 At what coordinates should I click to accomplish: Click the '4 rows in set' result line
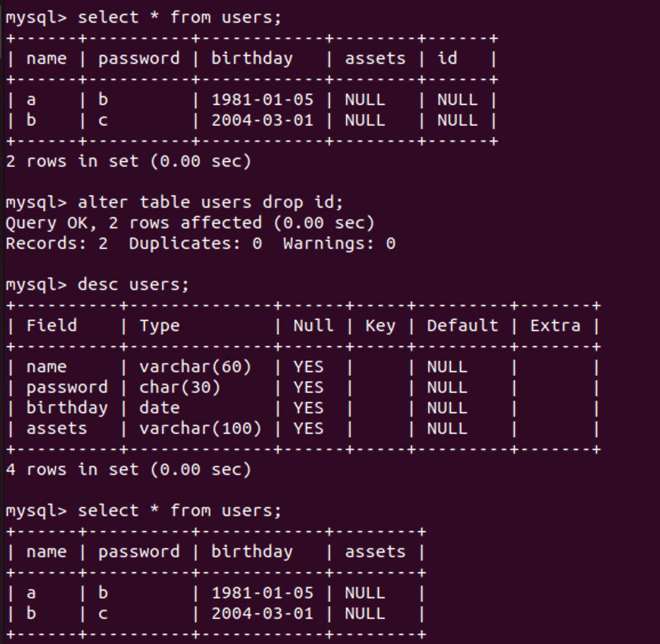click(128, 470)
